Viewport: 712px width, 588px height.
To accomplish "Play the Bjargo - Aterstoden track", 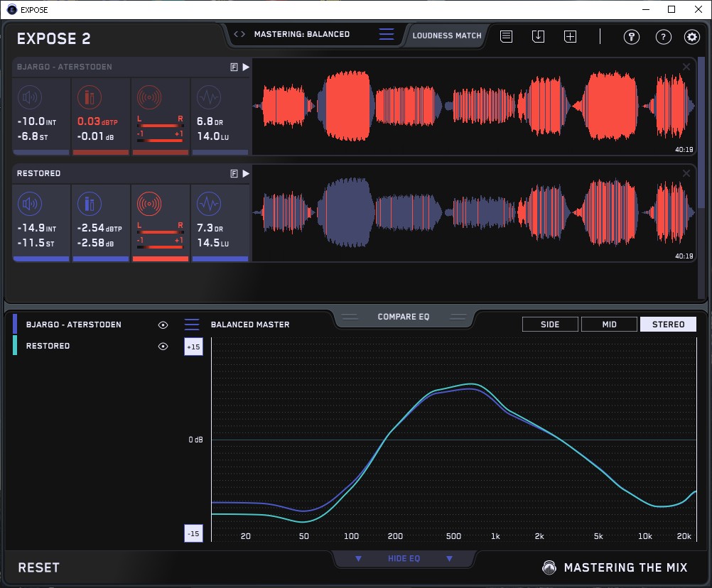I will coord(246,67).
